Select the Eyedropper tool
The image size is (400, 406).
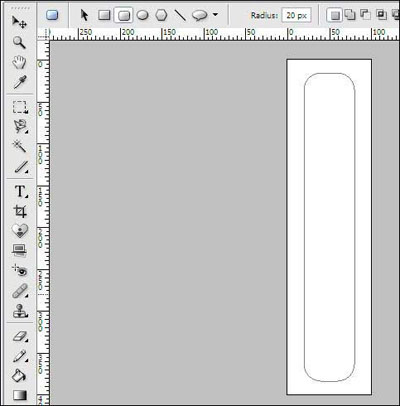tap(19, 82)
